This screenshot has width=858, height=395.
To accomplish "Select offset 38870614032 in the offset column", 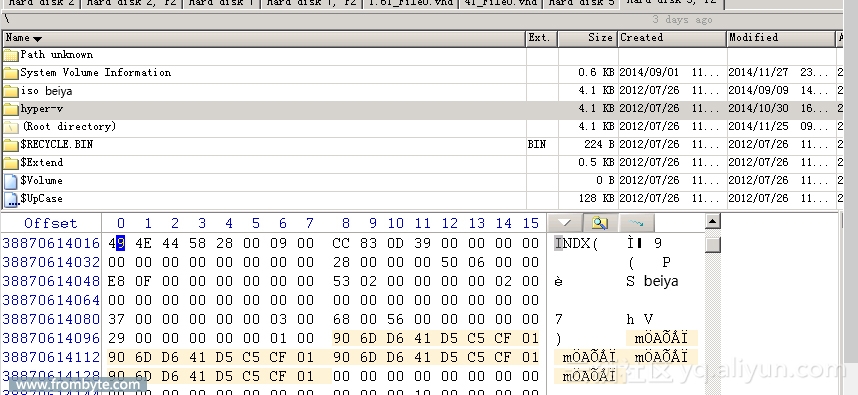I will pos(51,262).
